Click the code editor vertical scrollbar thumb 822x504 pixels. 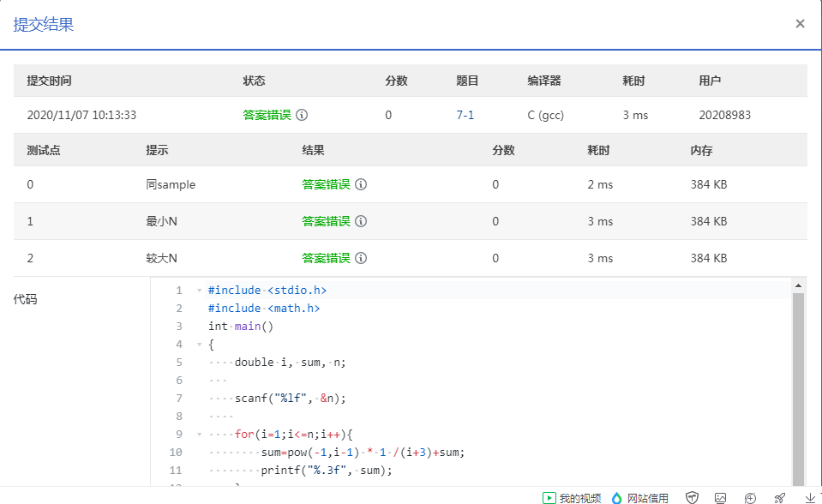tap(798, 386)
